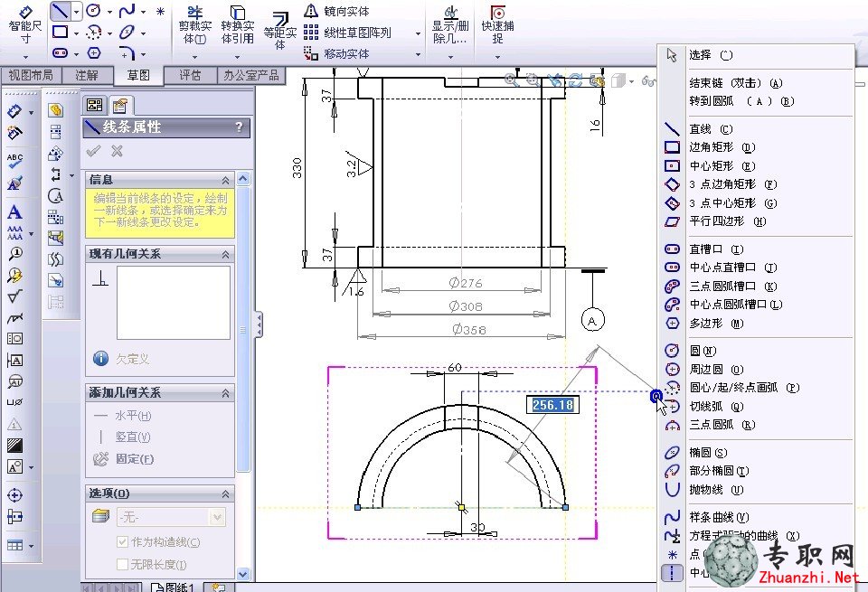
Task: Open the line tool dropdown arrow
Action: click(x=76, y=11)
